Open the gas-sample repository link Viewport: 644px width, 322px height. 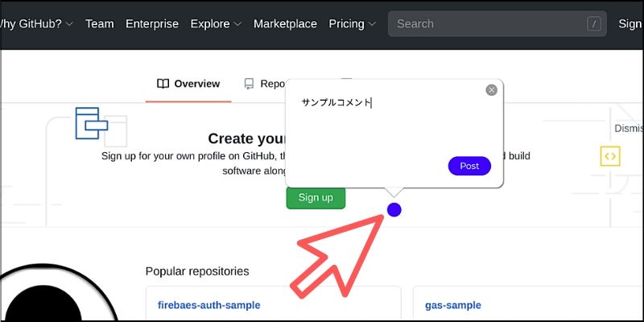click(x=453, y=305)
